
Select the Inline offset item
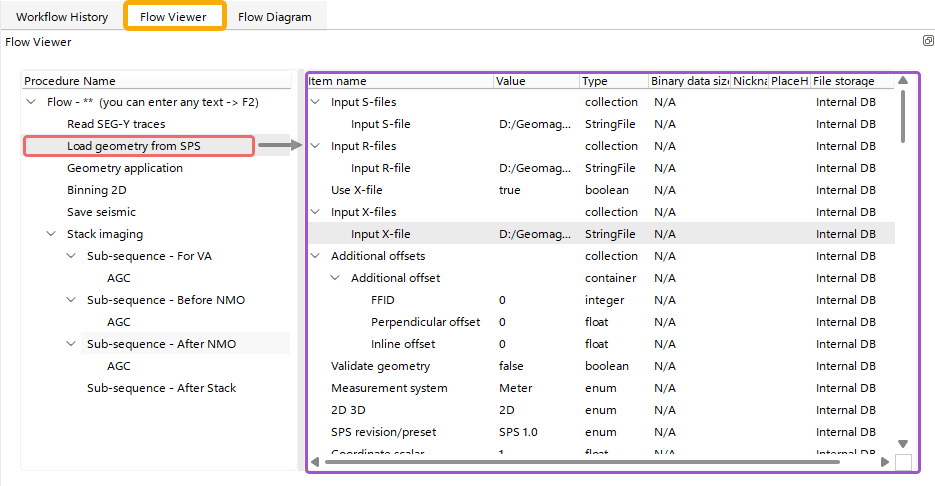point(403,344)
